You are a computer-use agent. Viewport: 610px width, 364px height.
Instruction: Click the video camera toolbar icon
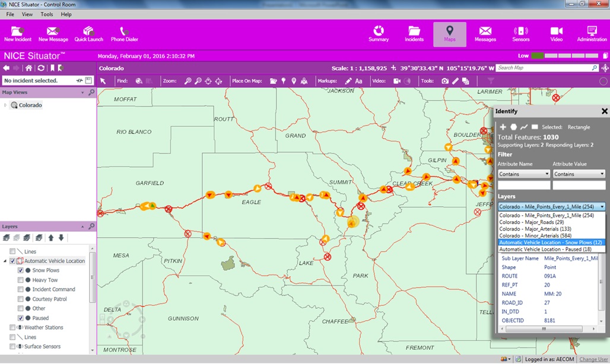pyautogui.click(x=397, y=81)
